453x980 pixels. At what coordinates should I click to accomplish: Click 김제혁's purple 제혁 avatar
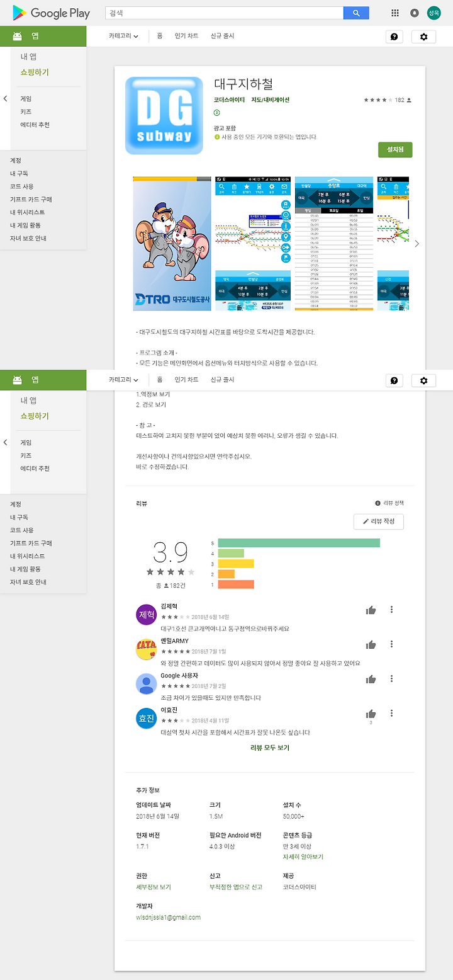tap(146, 615)
